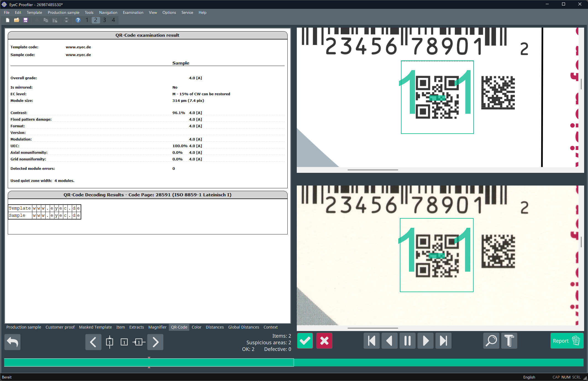Switch to step 1 in toolbar

87,20
